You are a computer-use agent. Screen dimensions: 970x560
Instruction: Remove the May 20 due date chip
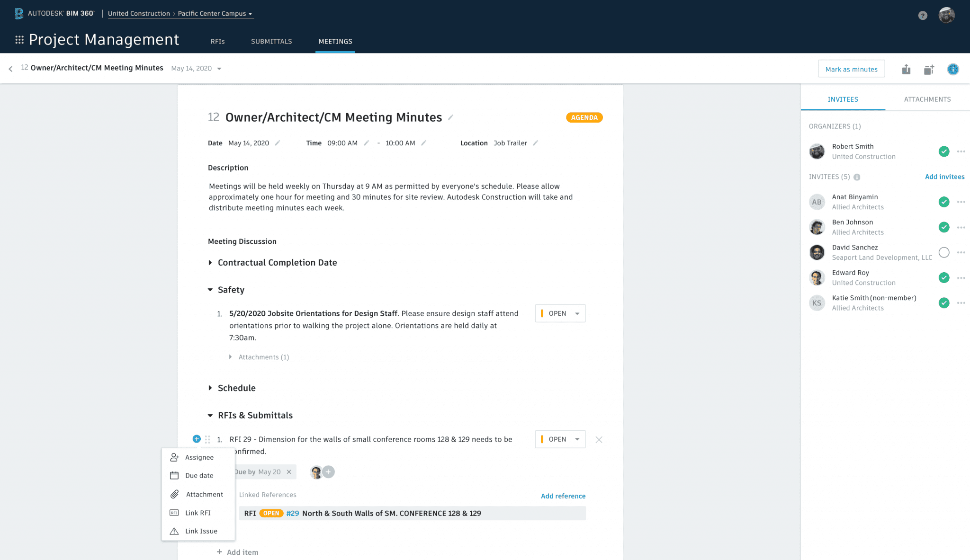click(289, 471)
